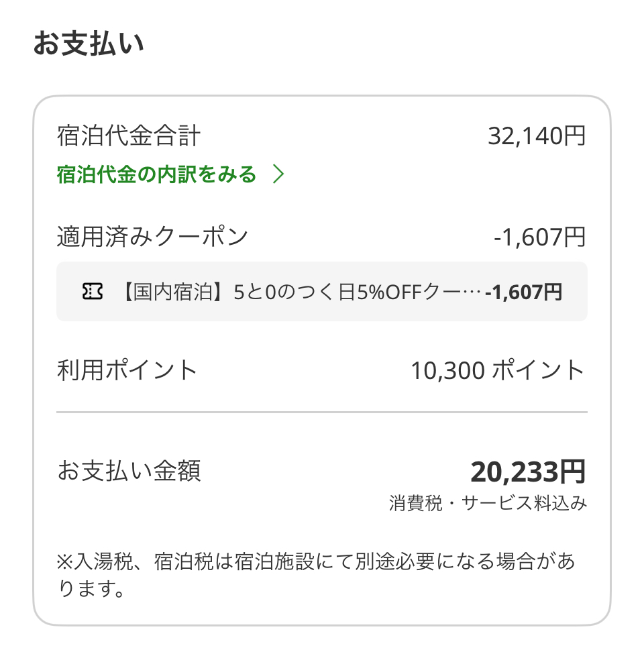The height and width of the screenshot is (658, 644).
Task: Click the -1,607円 amount beside 適用済みクーポン
Action: tap(540, 237)
